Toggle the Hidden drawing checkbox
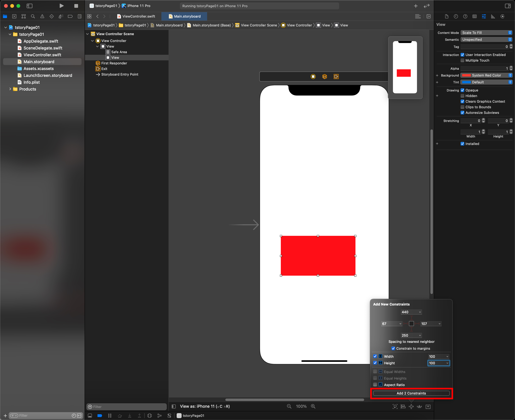The width and height of the screenshot is (515, 420). click(x=462, y=96)
